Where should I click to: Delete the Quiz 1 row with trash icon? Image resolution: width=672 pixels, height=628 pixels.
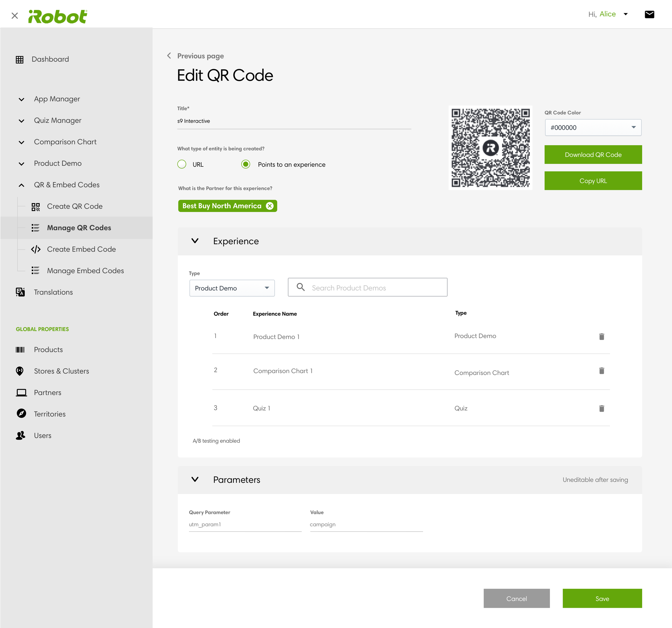coord(601,408)
